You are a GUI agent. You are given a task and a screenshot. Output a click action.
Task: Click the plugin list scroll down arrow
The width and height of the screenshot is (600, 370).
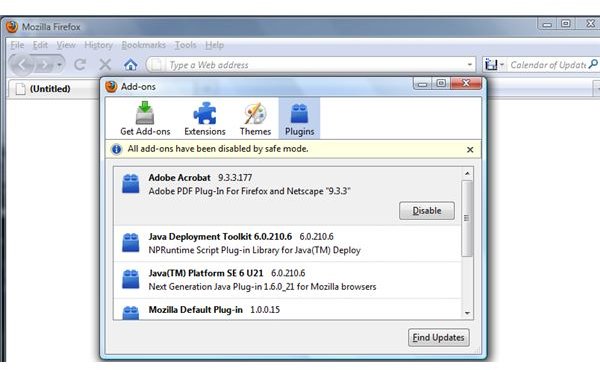(x=467, y=313)
